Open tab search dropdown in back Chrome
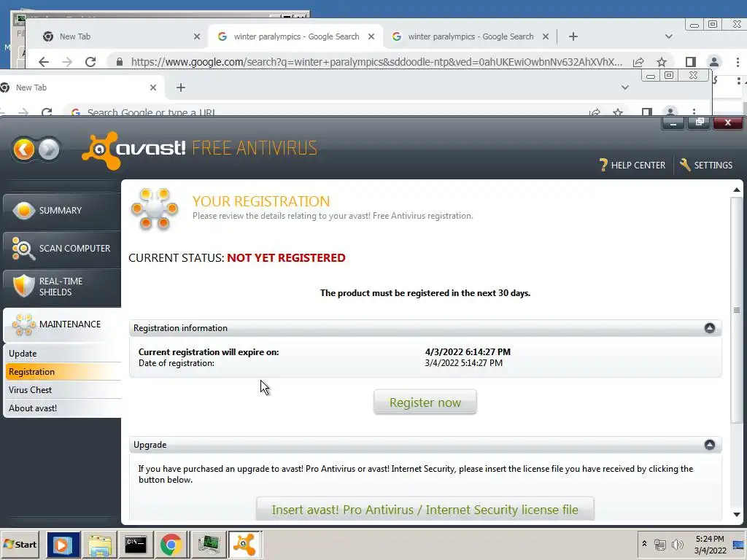The image size is (747, 560). pyautogui.click(x=669, y=36)
